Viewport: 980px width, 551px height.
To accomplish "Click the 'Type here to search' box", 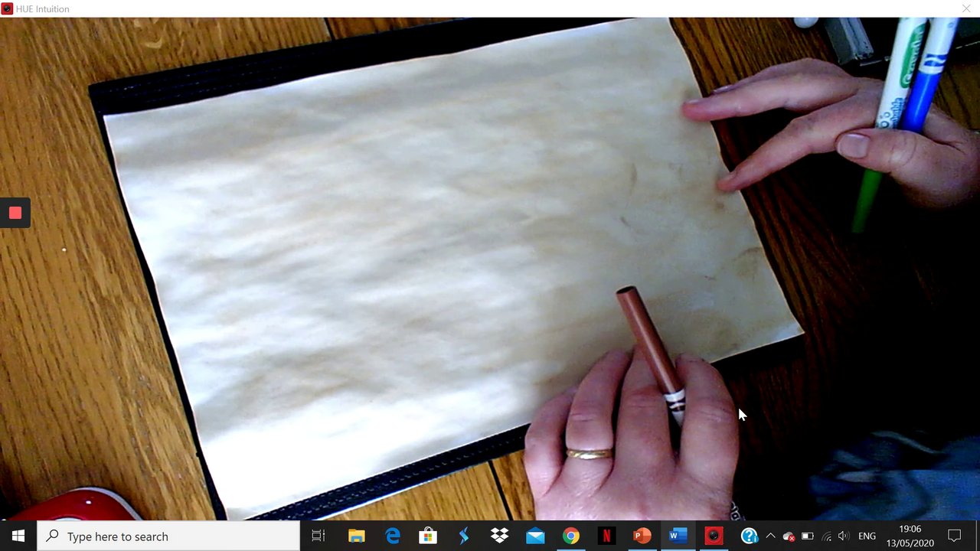I will (168, 536).
